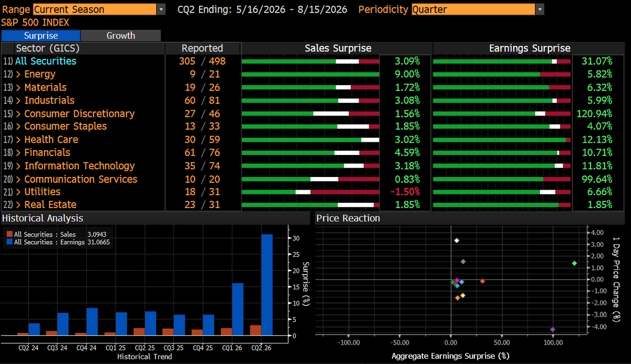This screenshot has width=631, height=364.
Task: Click the Aggregate Earnings Surprise axis label
Action: [x=451, y=356]
